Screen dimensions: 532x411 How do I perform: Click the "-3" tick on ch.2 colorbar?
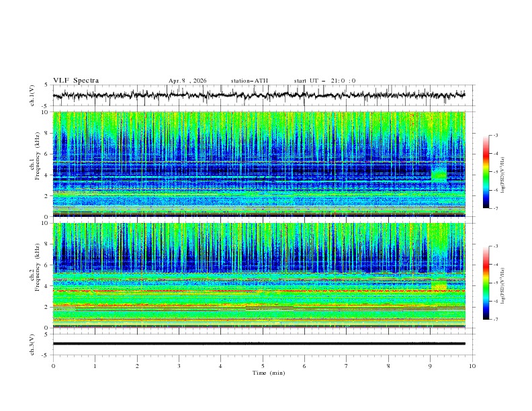pyautogui.click(x=495, y=246)
